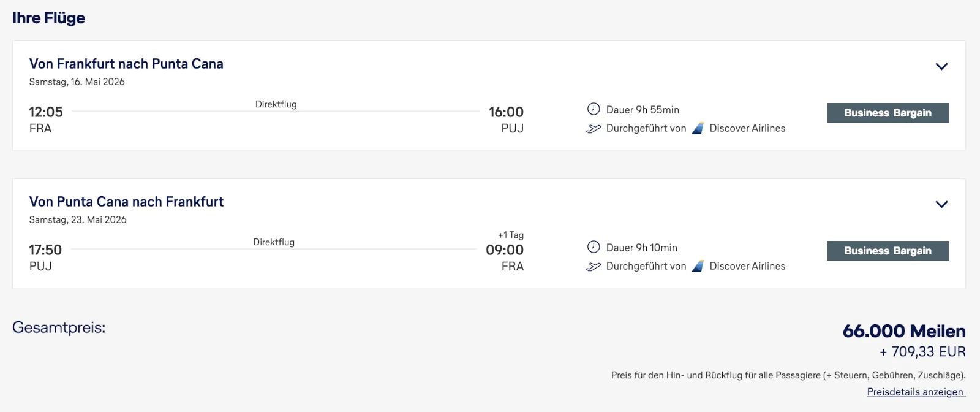Click the airplane icon next to Durchgeführt von outbound
The height and width of the screenshot is (412, 980).
click(x=593, y=128)
